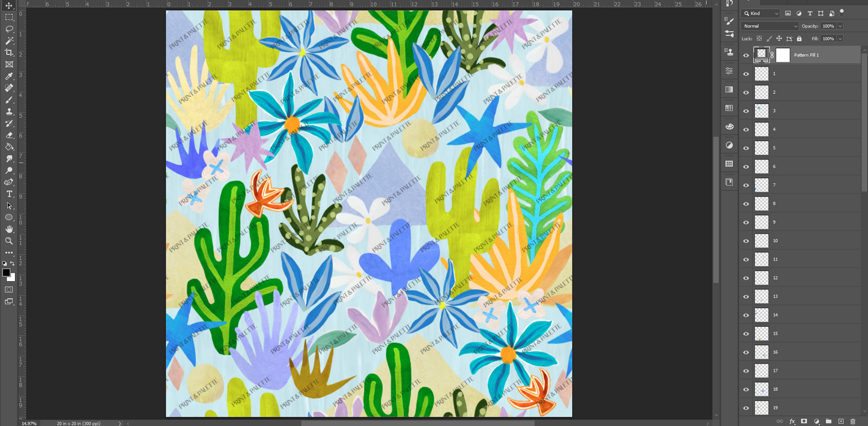Toggle Quick Mask mode
The image size is (868, 426).
(x=9, y=290)
